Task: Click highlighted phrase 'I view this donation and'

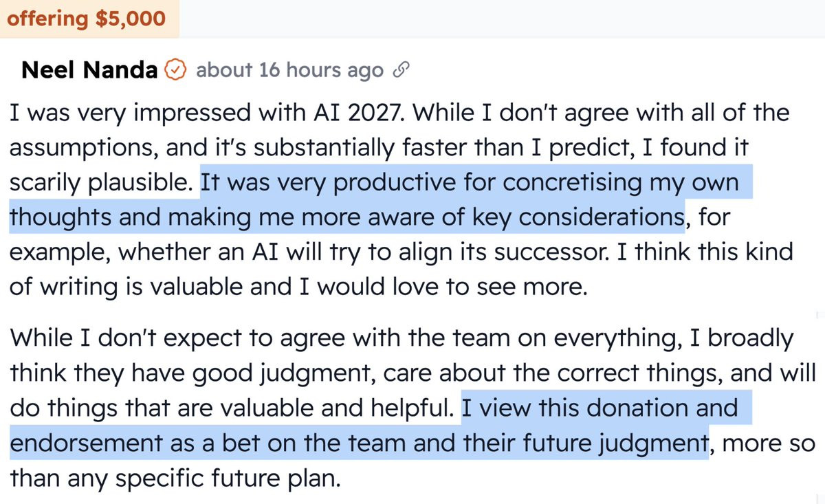Action: tap(599, 408)
